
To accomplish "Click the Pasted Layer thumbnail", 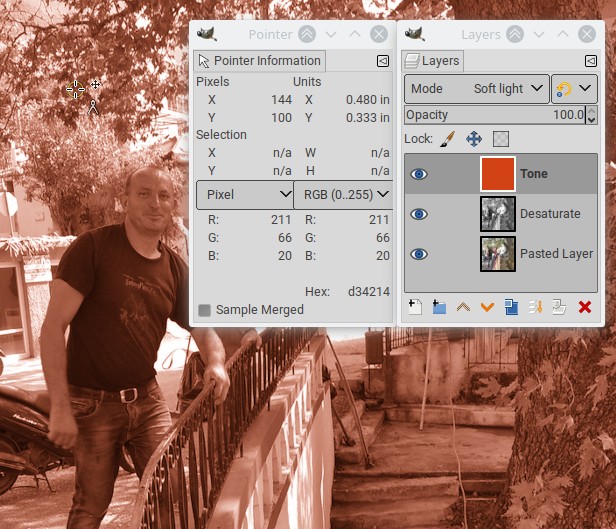I will [x=498, y=254].
